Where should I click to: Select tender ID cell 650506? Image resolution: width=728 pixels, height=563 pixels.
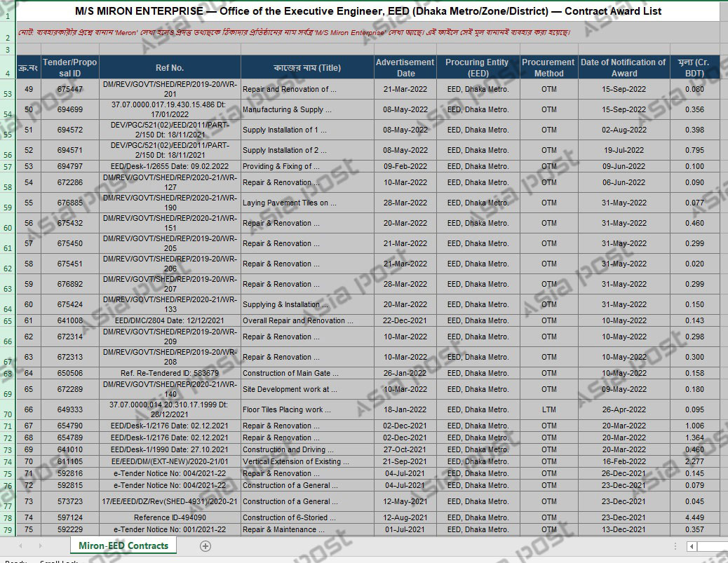click(x=69, y=373)
